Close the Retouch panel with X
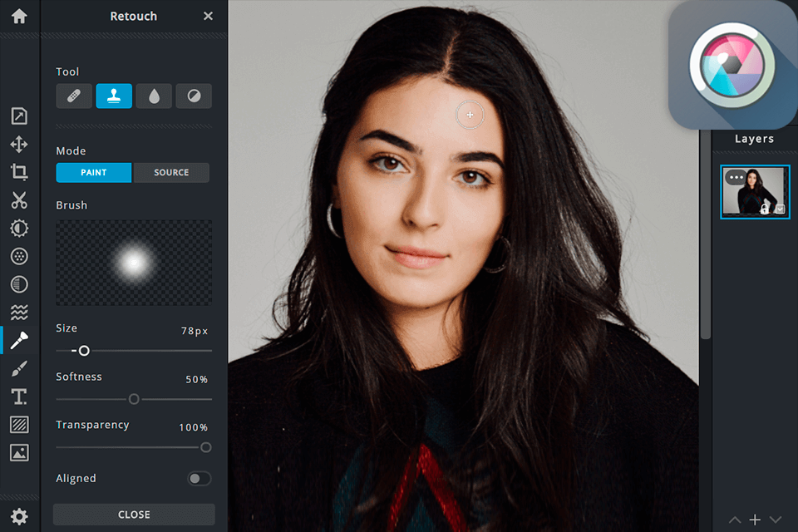The width and height of the screenshot is (798, 532). tap(208, 17)
